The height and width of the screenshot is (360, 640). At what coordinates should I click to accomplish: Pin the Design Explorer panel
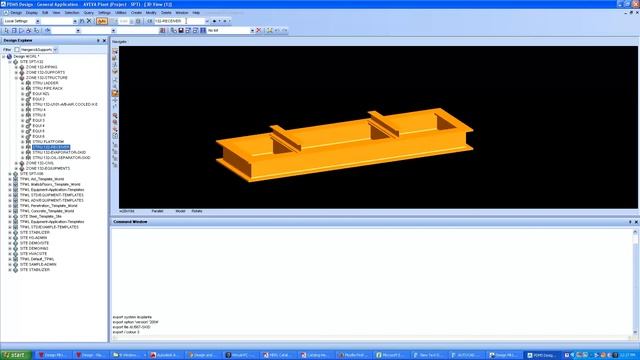(x=98, y=40)
